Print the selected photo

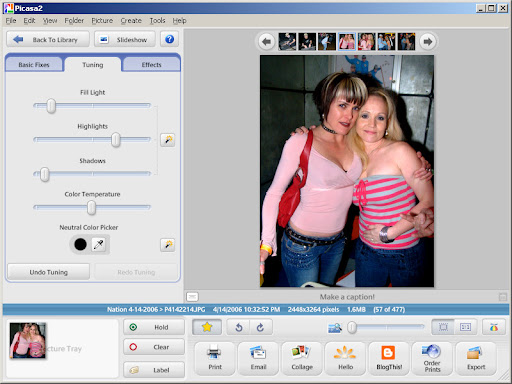pyautogui.click(x=215, y=358)
